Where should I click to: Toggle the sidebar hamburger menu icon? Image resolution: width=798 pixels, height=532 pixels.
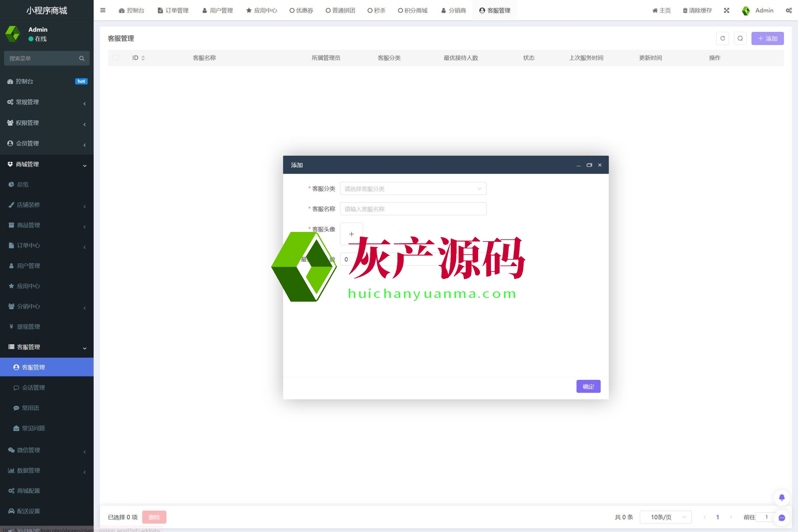pos(103,10)
